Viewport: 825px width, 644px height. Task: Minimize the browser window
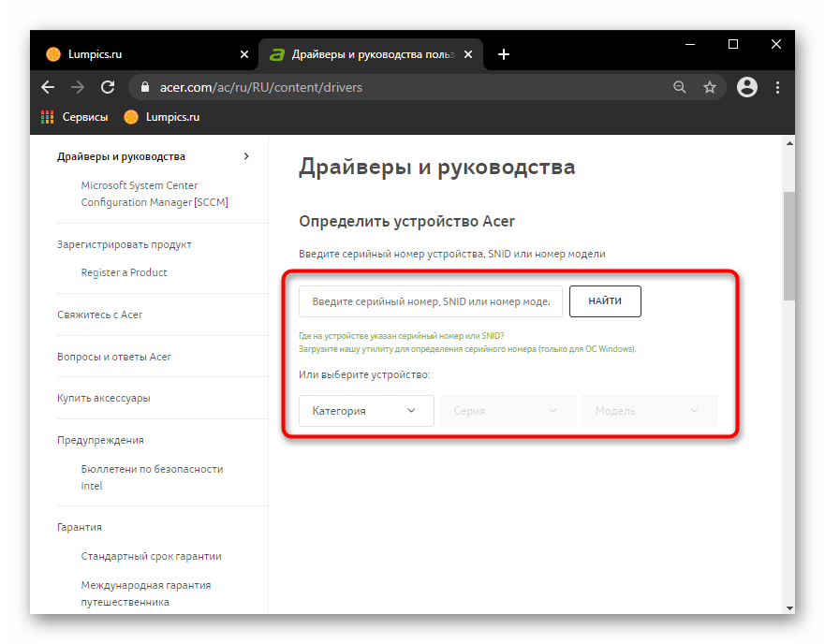690,45
